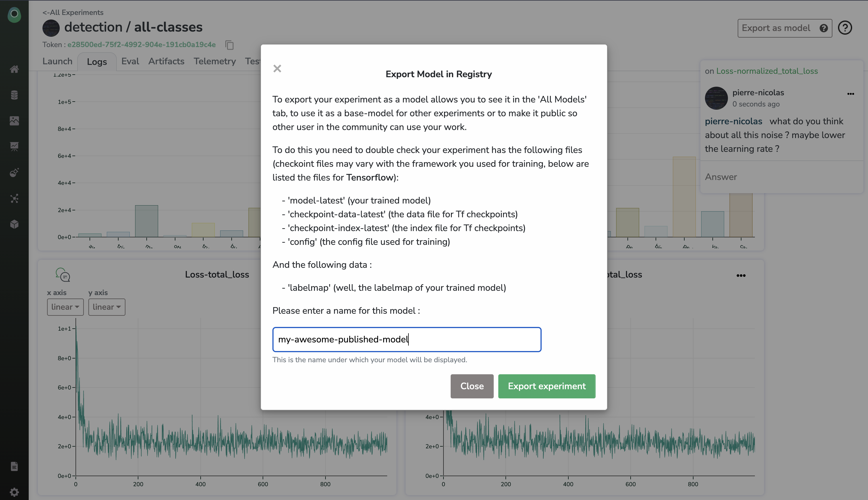Open the cube models sidebar icon
The height and width of the screenshot is (500, 868).
[14, 224]
